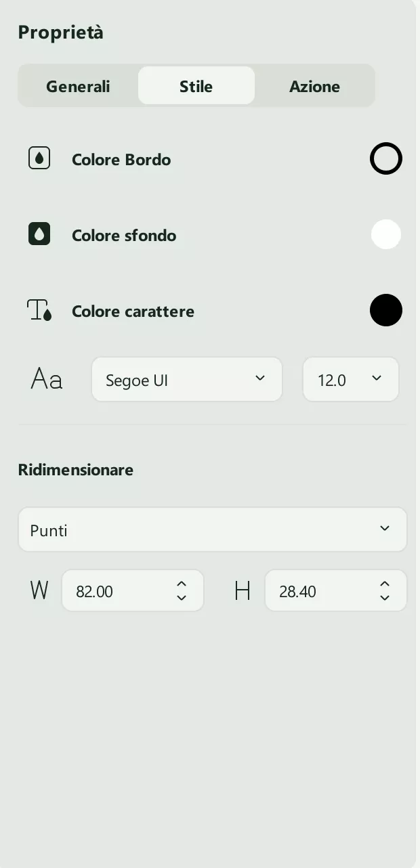Decrease height using the H stepper down arrow

tap(384, 598)
